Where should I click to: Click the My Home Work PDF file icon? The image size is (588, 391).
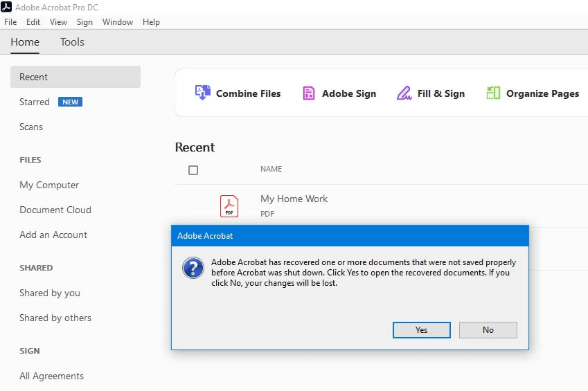229,206
